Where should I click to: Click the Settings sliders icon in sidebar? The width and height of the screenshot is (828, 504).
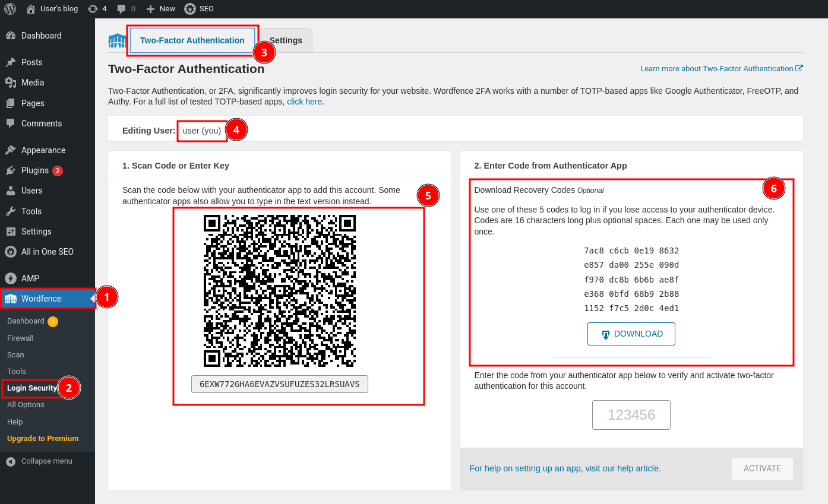[11, 232]
